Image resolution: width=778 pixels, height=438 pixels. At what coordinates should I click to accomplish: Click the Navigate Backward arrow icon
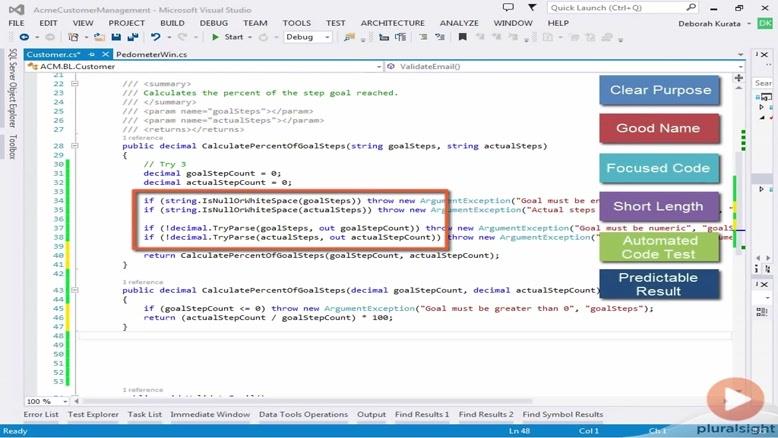point(24,37)
